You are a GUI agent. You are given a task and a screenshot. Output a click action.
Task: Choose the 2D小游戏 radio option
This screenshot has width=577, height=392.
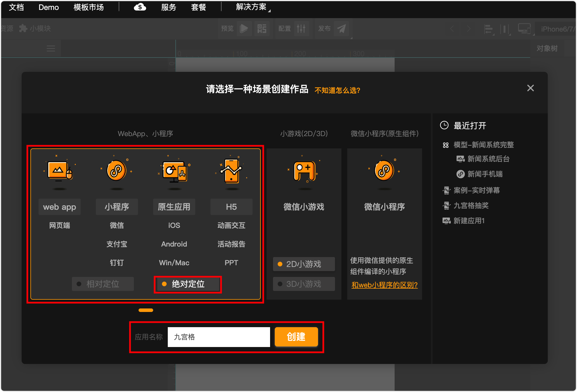303,264
